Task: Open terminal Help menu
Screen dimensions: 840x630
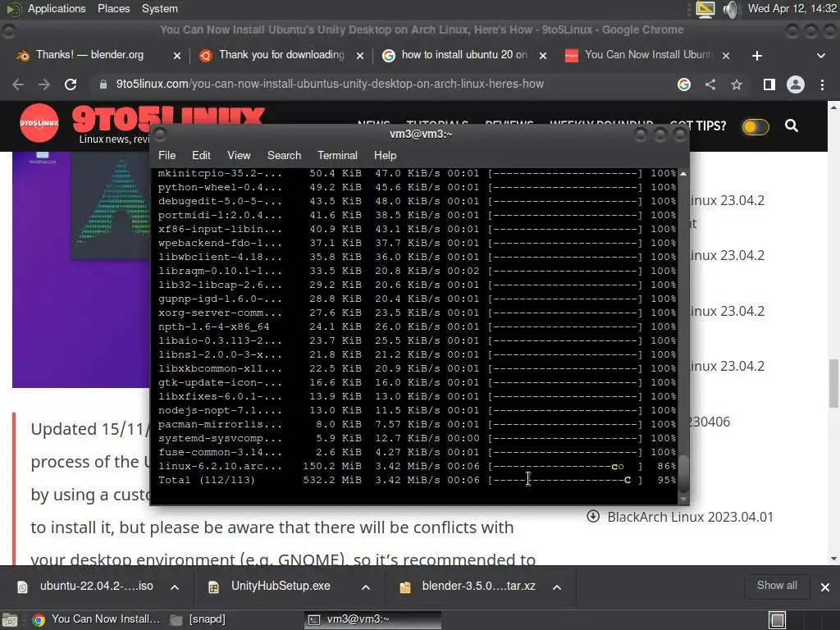Action: pos(385,155)
